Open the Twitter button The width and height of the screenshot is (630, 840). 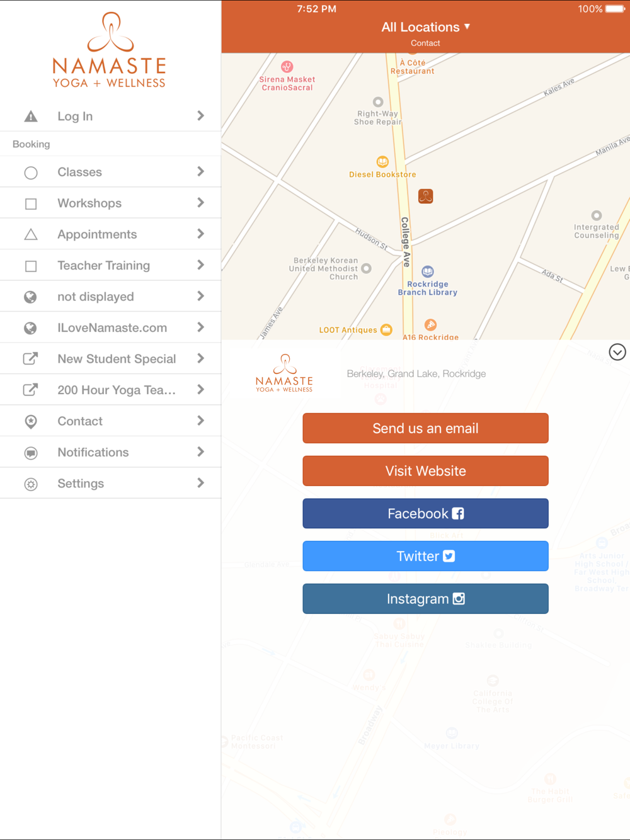tap(425, 556)
